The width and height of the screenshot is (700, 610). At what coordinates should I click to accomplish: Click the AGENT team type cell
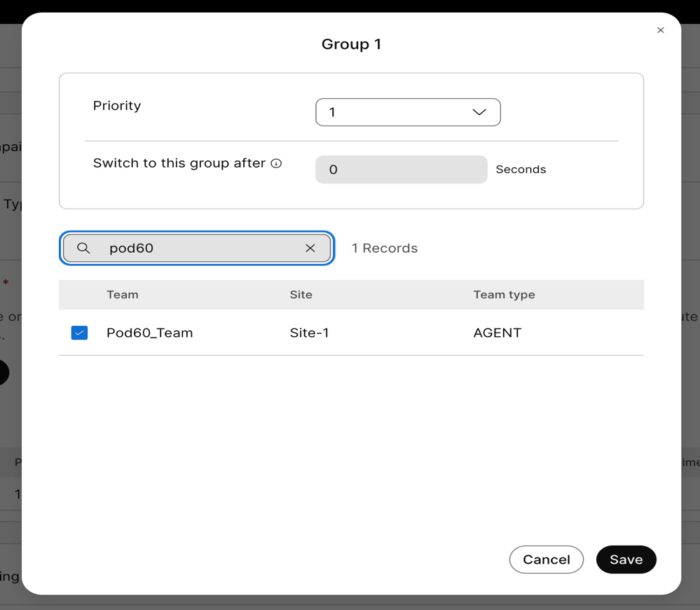click(497, 333)
